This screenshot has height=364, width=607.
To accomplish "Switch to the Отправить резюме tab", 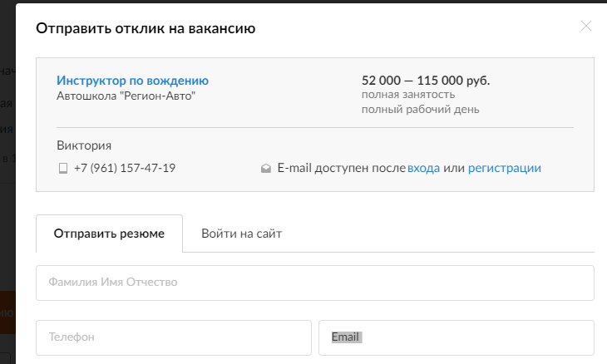I will point(109,234).
